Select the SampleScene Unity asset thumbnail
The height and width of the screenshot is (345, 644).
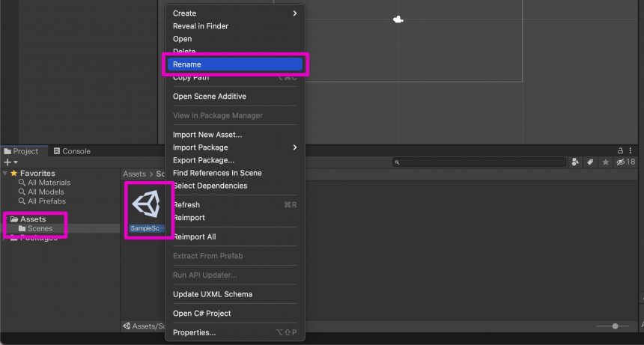click(147, 204)
